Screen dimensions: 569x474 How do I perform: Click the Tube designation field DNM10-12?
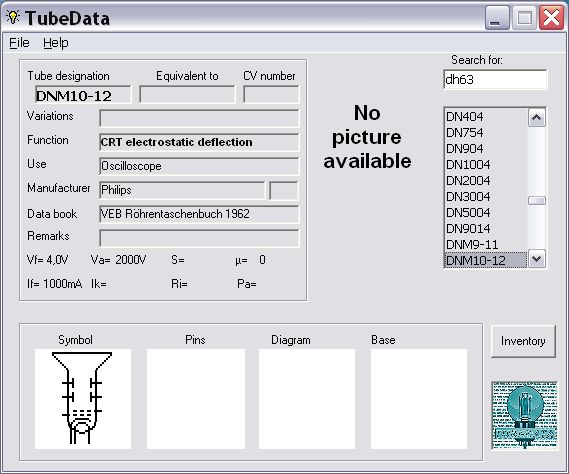click(83, 95)
